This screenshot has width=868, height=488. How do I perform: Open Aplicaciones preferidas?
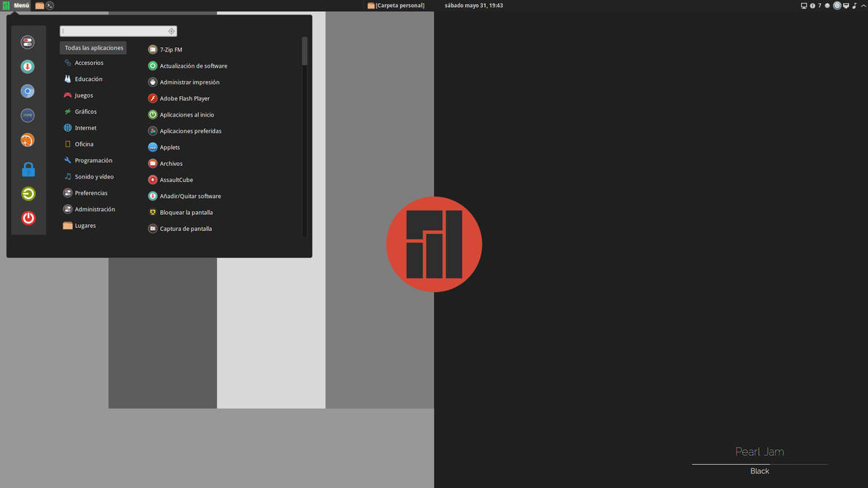click(191, 130)
